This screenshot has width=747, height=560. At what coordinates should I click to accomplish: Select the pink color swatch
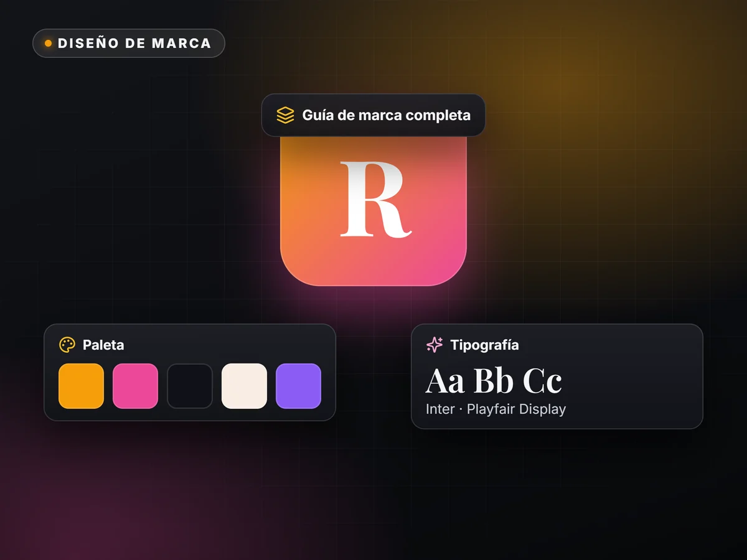click(x=135, y=386)
